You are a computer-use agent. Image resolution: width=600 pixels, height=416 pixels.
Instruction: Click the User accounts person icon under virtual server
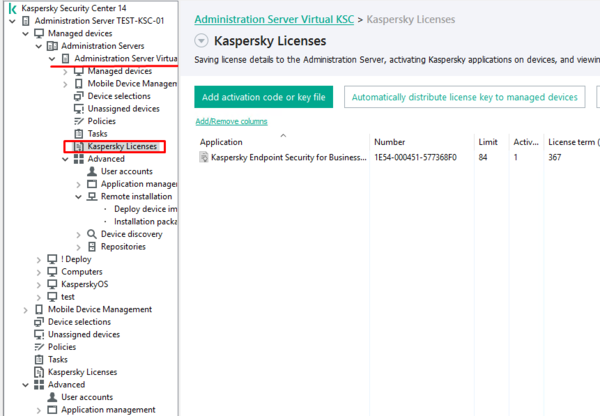tap(92, 171)
